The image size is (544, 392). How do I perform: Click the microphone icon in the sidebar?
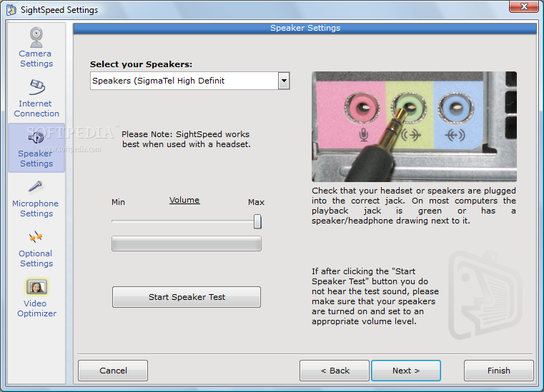(36, 186)
